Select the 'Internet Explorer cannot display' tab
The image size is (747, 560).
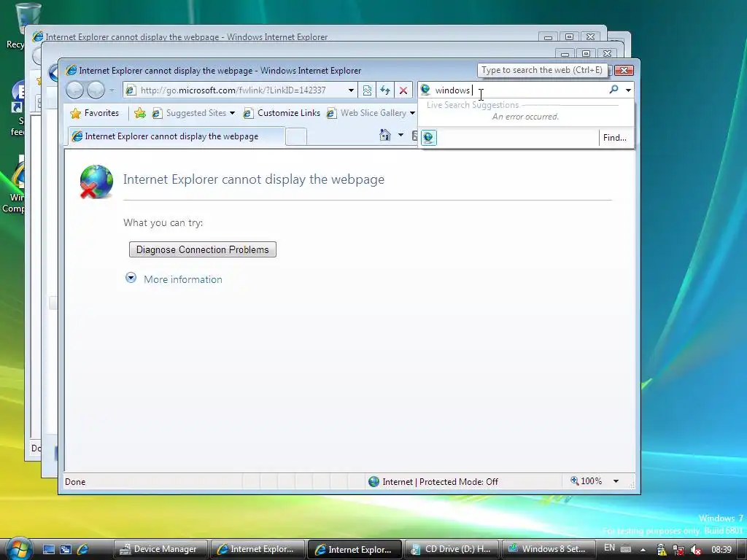click(177, 136)
